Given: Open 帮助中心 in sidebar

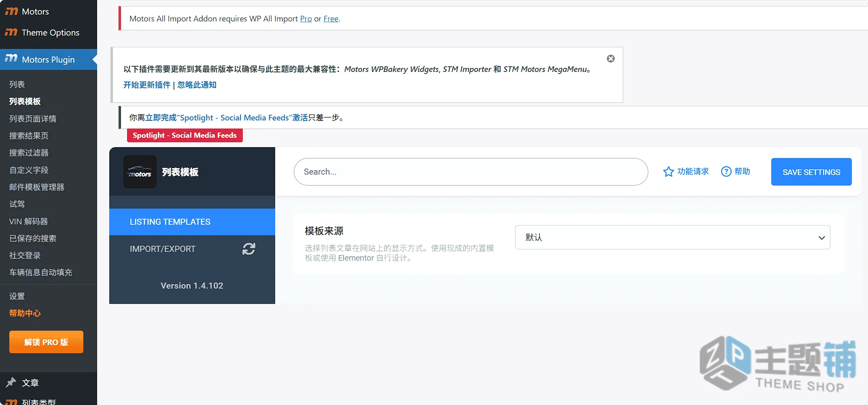Looking at the screenshot, I should 25,313.
